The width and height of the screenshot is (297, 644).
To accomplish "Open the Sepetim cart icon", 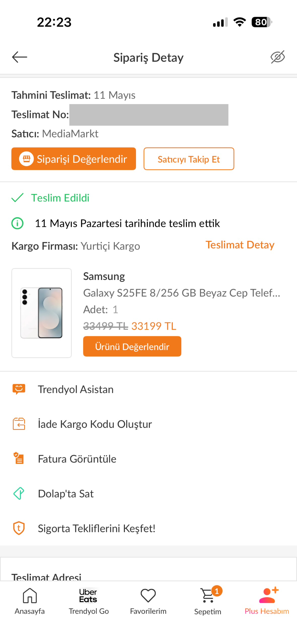I will [x=208, y=595].
